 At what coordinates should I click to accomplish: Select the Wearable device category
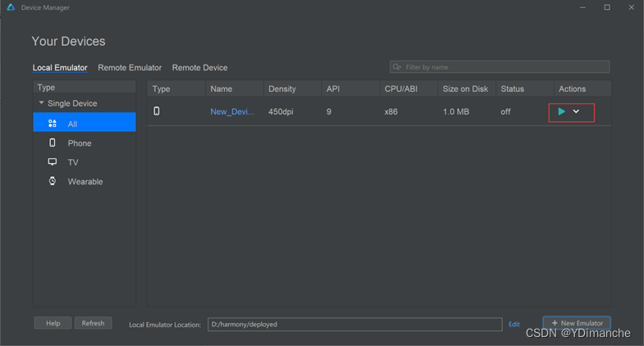84,181
